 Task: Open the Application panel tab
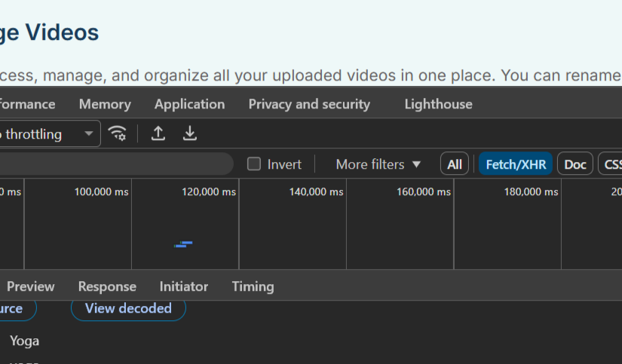(x=189, y=104)
